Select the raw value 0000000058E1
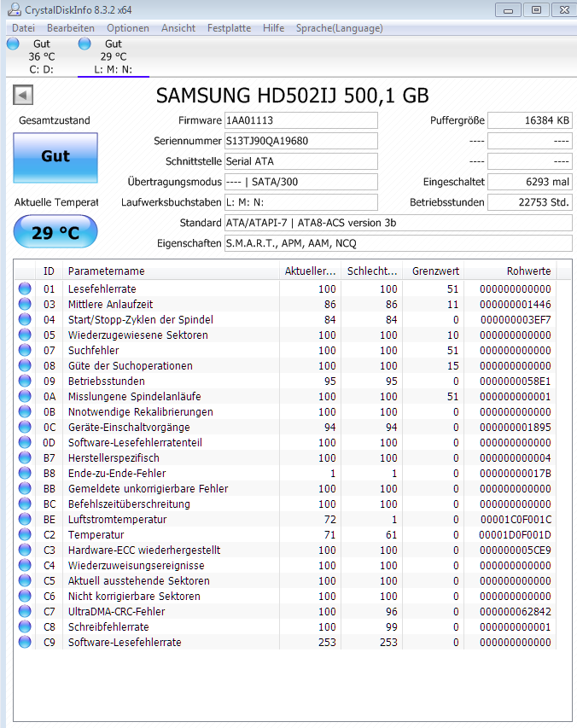The height and width of the screenshot is (728, 577). click(516, 381)
